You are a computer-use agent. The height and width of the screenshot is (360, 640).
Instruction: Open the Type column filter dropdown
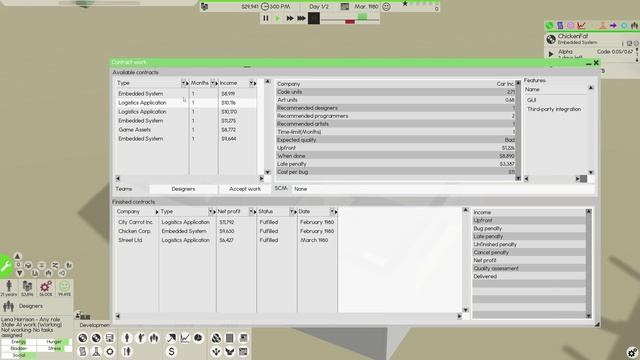(x=183, y=83)
